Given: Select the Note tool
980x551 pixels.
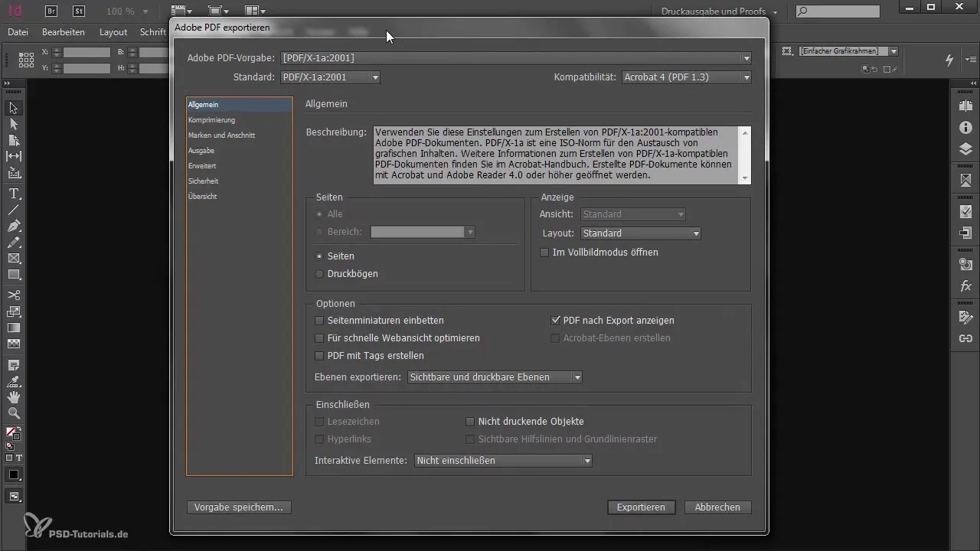Looking at the screenshot, I should pos(14,364).
